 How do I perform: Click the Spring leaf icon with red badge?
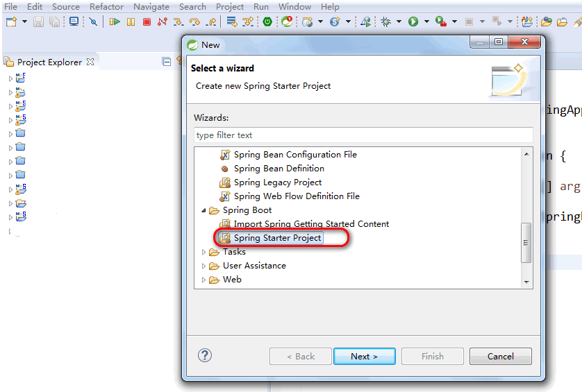pyautogui.click(x=287, y=22)
